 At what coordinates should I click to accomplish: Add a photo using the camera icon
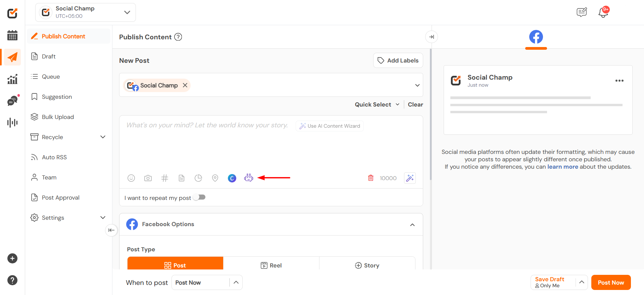tap(148, 178)
